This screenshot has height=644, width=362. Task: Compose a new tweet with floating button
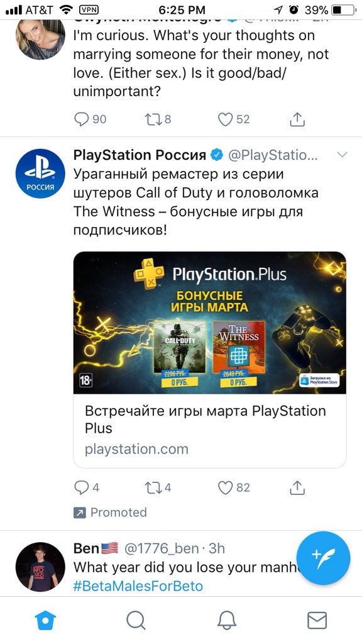[x=324, y=558]
